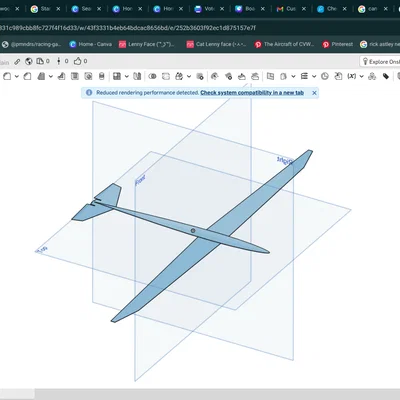
Task: Click the clock-shaped toolbar icon
Action: 325,76
